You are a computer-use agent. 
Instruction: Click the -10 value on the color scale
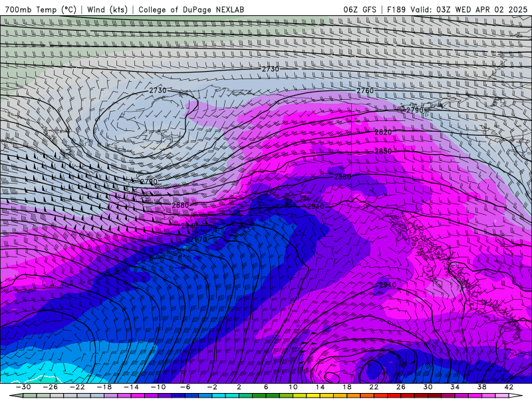[x=158, y=387]
